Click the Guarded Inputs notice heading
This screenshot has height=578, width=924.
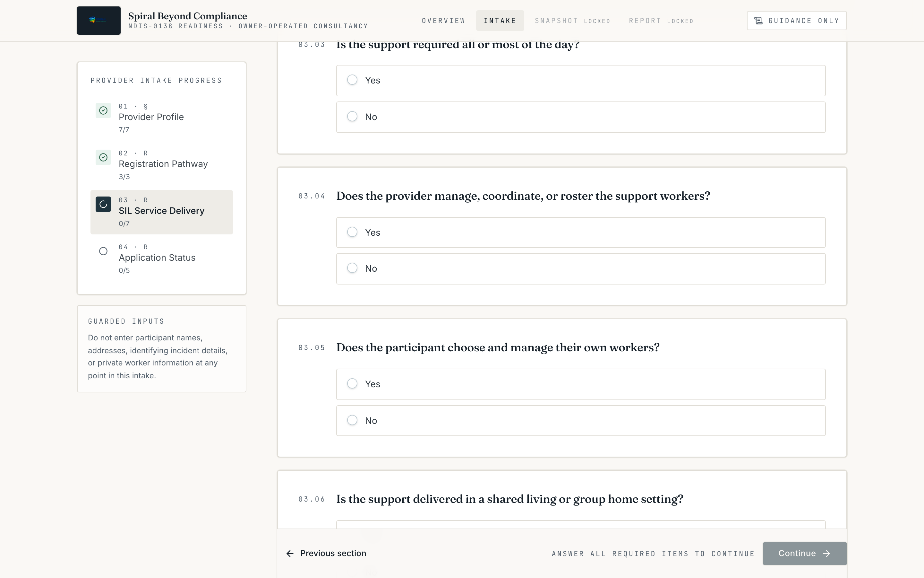tap(126, 321)
